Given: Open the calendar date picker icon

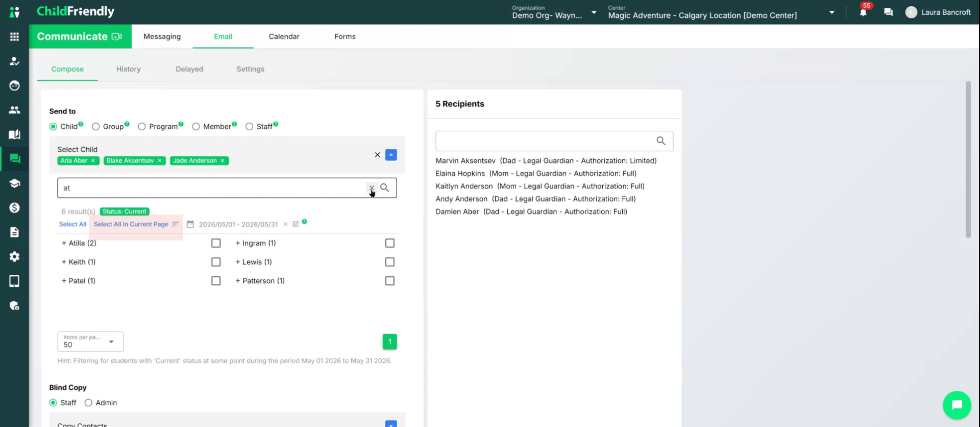Looking at the screenshot, I should 190,224.
